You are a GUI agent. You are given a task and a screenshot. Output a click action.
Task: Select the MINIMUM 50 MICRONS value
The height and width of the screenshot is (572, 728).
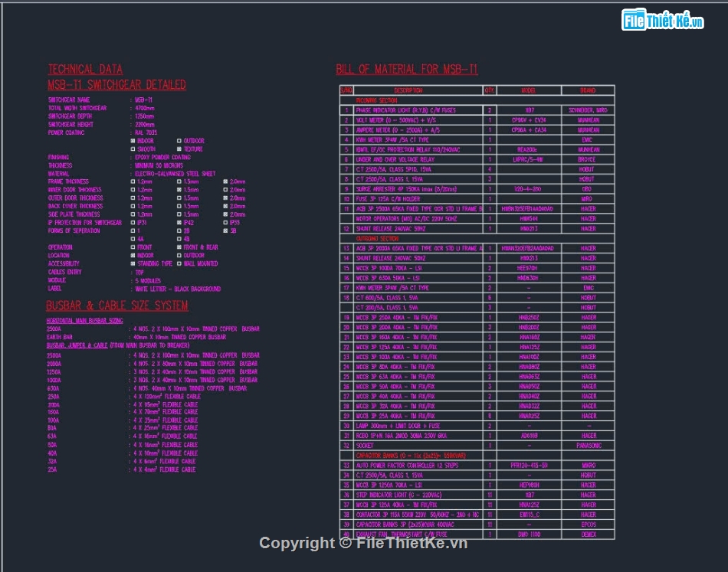(159, 165)
